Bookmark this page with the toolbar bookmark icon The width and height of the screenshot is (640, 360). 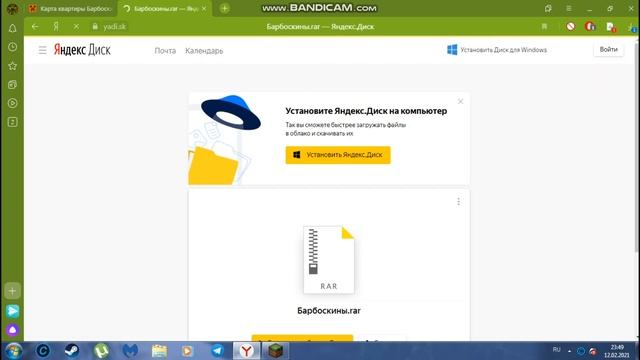coord(544,27)
